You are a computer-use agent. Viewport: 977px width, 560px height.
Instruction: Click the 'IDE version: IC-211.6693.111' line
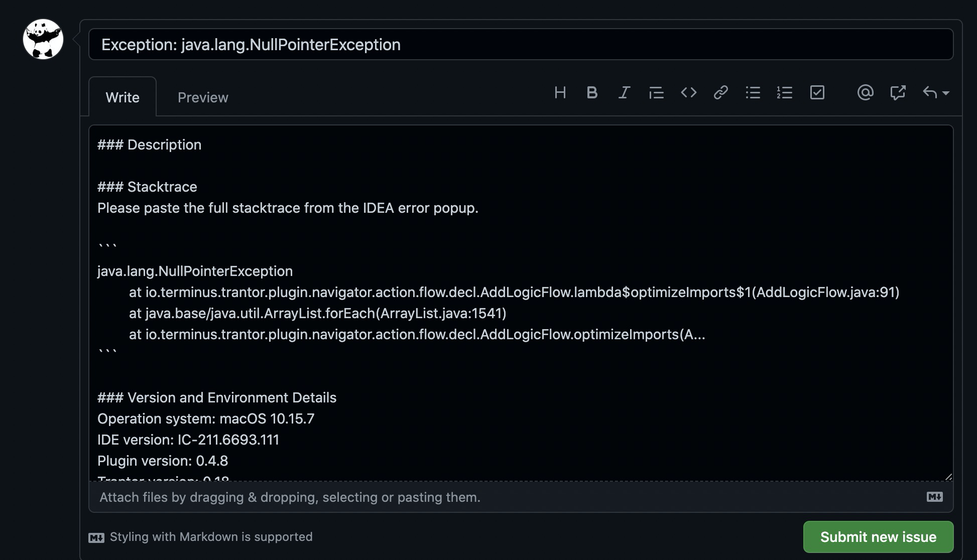(188, 440)
